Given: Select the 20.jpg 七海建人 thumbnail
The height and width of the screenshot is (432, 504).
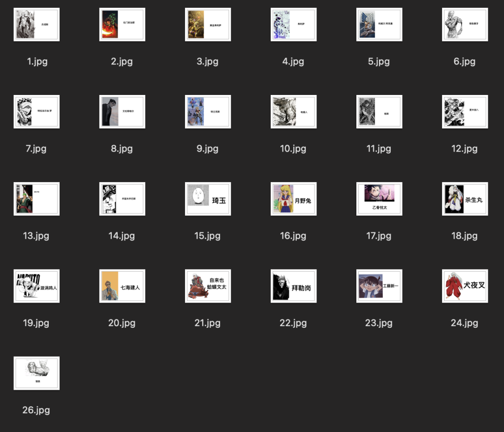Looking at the screenshot, I should (x=122, y=286).
